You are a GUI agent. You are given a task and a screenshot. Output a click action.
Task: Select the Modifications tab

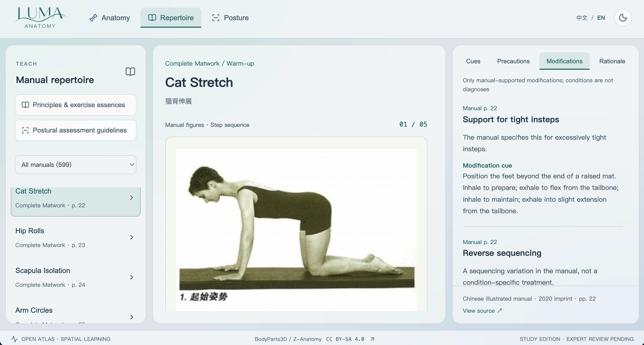[x=564, y=61]
